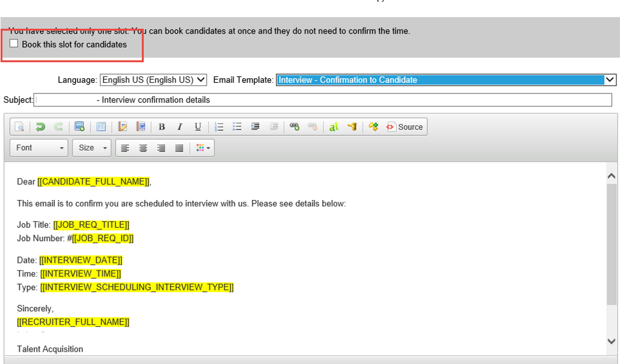Click the [[JOB_REQ_ID]] token

pyautogui.click(x=103, y=238)
